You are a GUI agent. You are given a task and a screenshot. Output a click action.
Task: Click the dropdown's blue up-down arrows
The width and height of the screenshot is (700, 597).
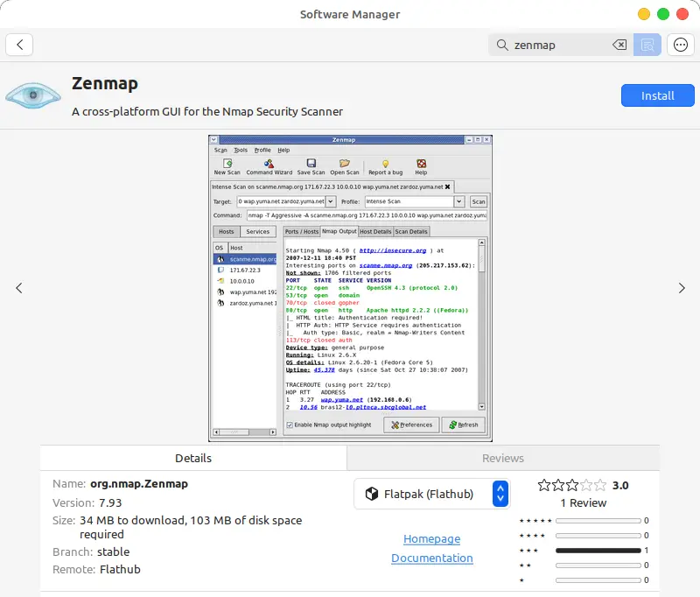pyautogui.click(x=500, y=494)
